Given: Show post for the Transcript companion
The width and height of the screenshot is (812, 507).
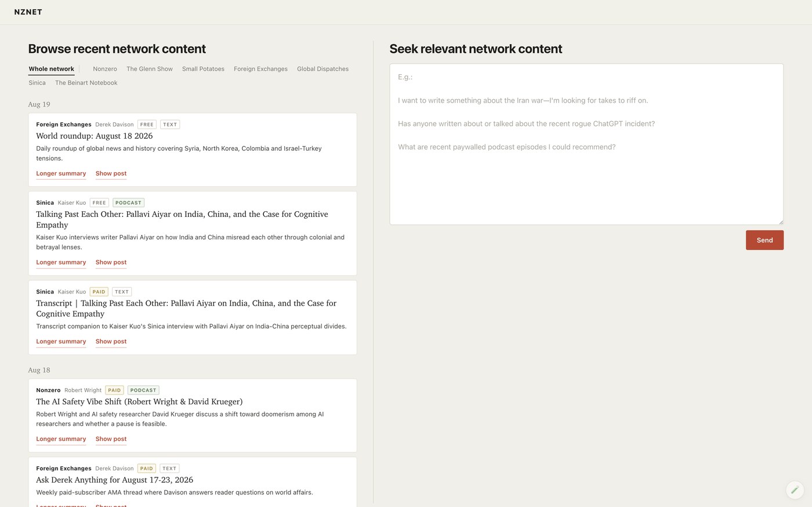Looking at the screenshot, I should click(x=111, y=342).
